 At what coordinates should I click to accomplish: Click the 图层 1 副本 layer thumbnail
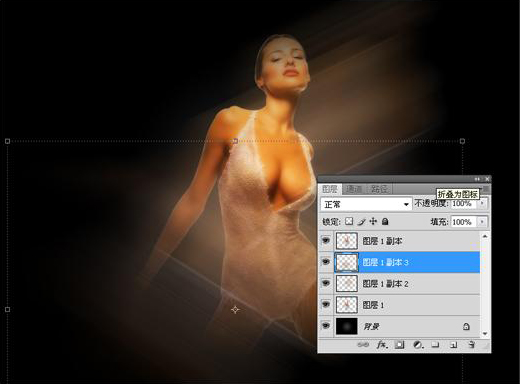click(347, 241)
